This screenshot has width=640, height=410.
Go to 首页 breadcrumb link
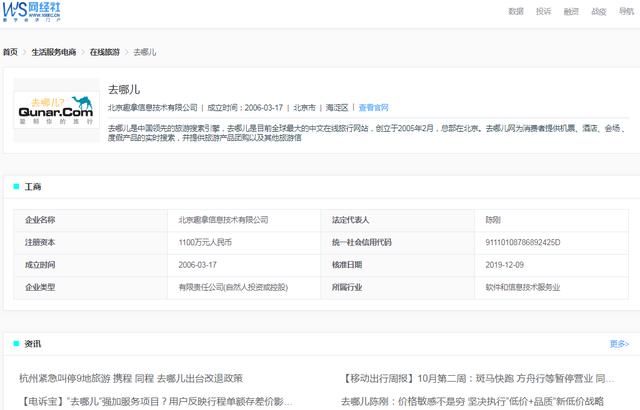10,52
